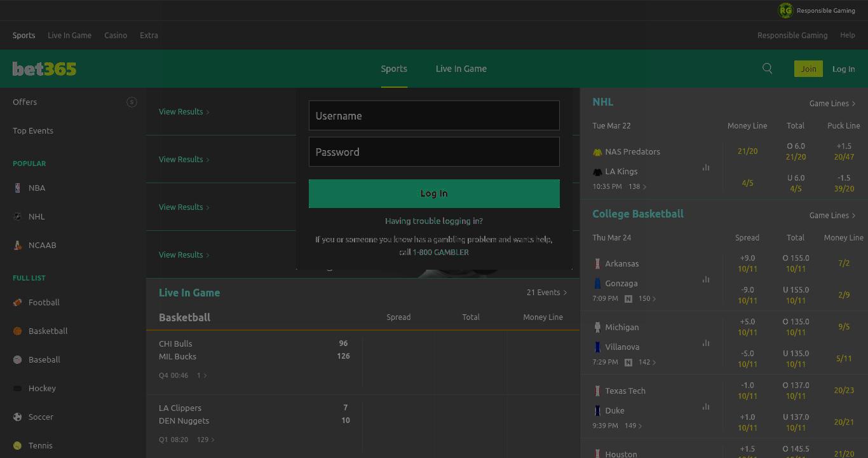868x458 pixels.
Task: Open Top Events in the sidebar
Action: pyautogui.click(x=33, y=130)
